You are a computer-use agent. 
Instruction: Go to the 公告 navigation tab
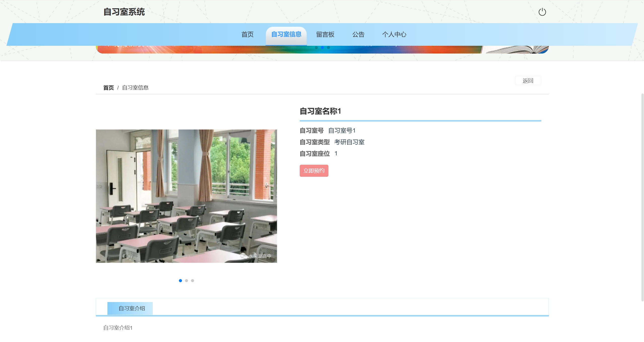[x=358, y=34]
